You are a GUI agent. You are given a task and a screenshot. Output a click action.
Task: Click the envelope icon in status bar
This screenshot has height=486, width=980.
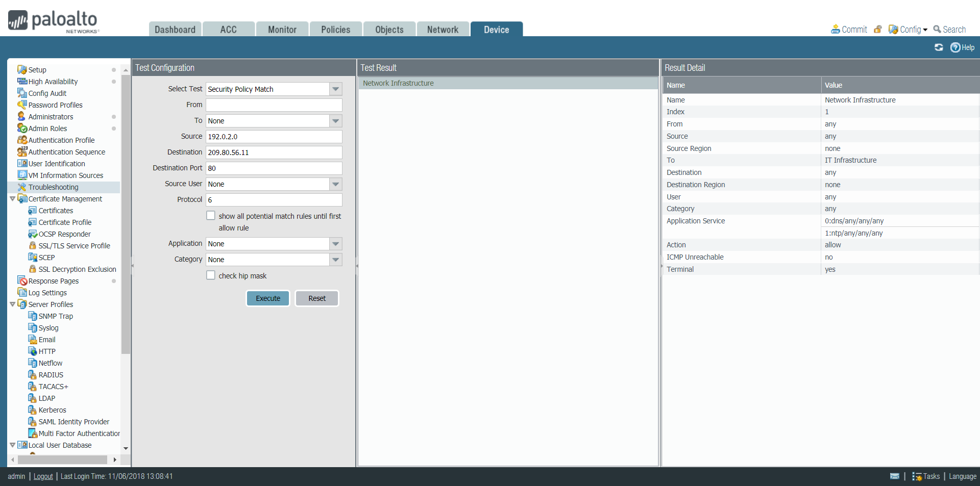(x=895, y=476)
